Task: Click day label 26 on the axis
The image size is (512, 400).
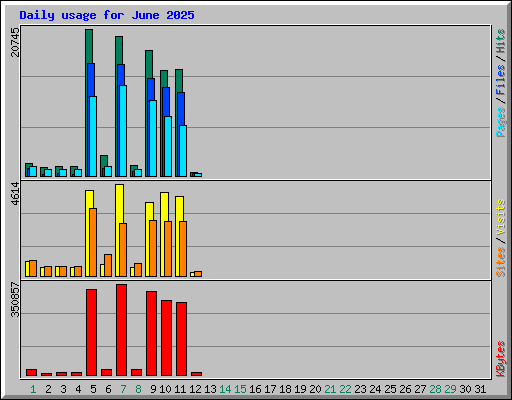Action: coord(405,389)
